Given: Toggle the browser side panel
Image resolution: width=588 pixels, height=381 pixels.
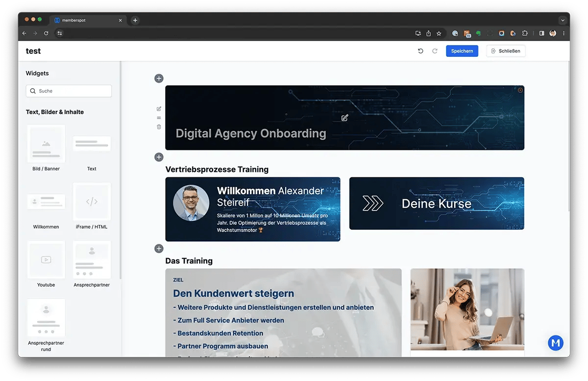Looking at the screenshot, I should (541, 33).
